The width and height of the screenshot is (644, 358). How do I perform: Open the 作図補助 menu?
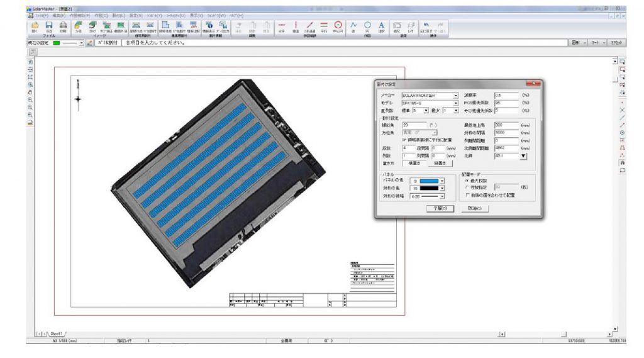80,16
